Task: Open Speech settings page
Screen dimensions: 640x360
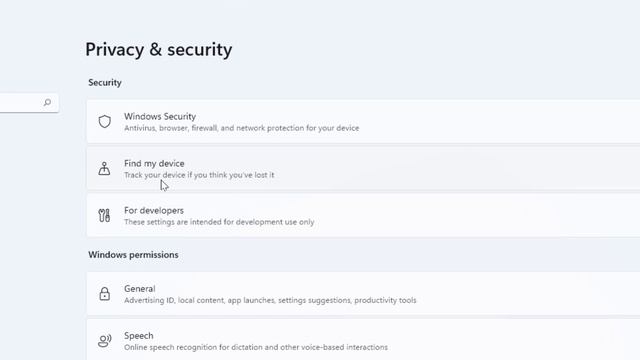Action: pos(363,340)
